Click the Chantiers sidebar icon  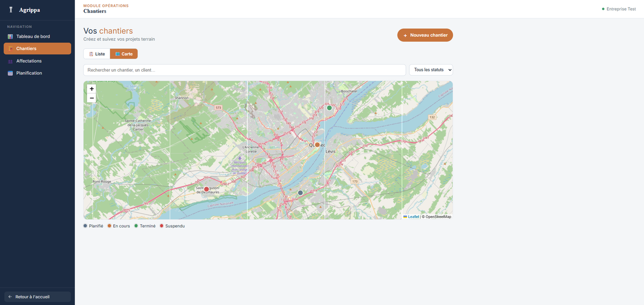pos(10,49)
